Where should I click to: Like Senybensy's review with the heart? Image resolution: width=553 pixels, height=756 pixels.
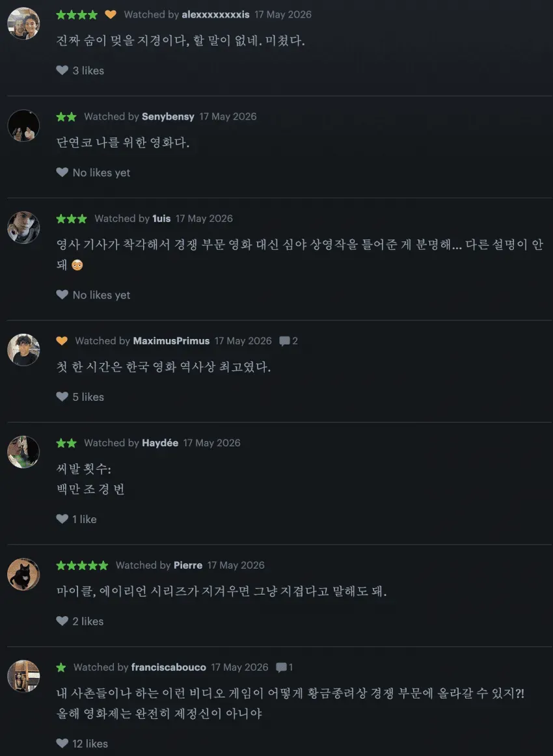[x=62, y=172]
